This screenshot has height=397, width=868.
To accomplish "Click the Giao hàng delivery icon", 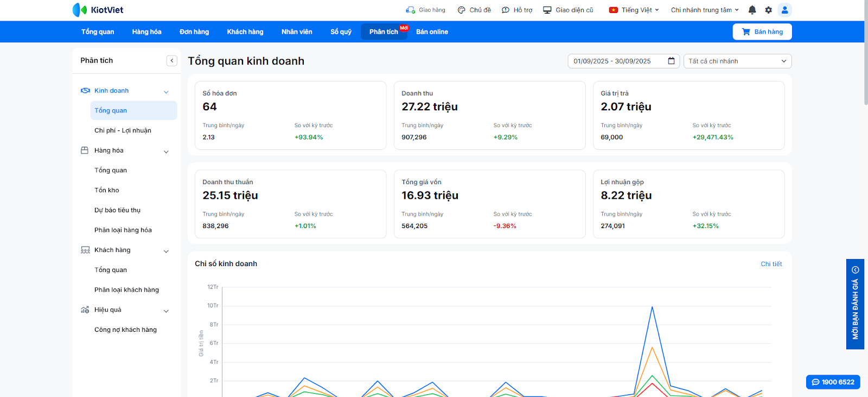I will pyautogui.click(x=410, y=10).
